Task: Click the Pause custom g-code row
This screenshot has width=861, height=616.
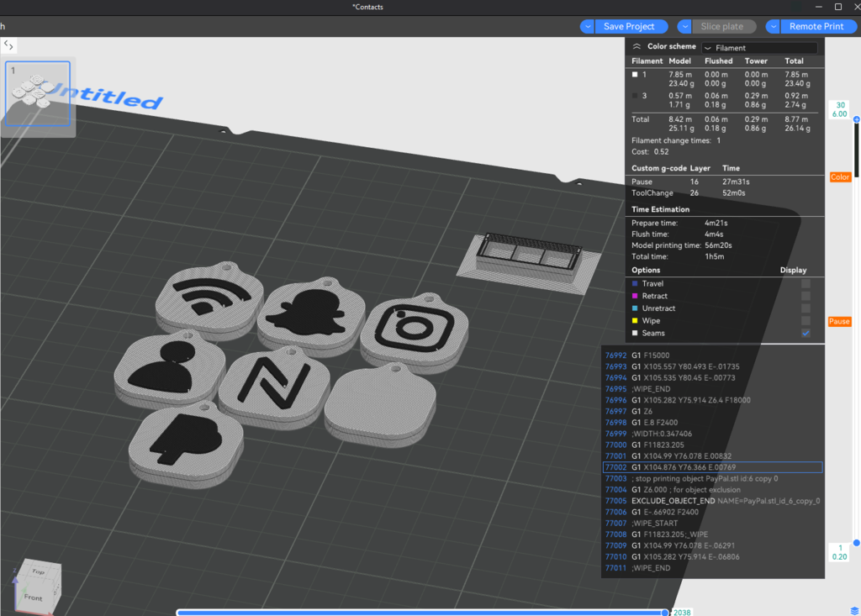Action: (725, 182)
